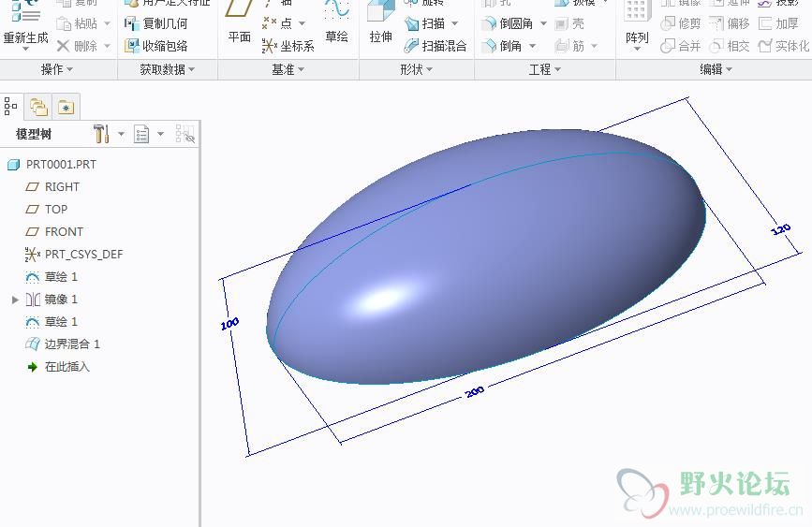Open tree display options list dropdown

(160, 134)
